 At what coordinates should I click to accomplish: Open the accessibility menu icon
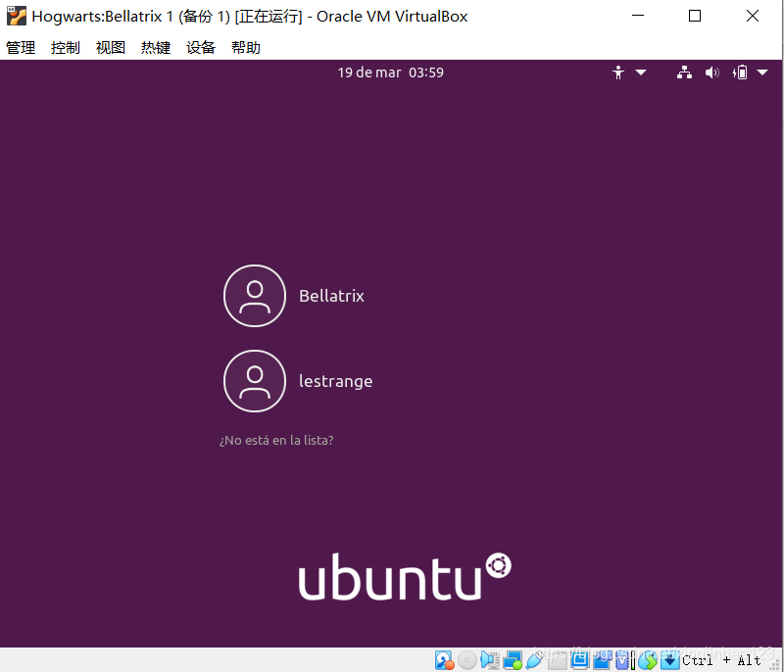618,72
